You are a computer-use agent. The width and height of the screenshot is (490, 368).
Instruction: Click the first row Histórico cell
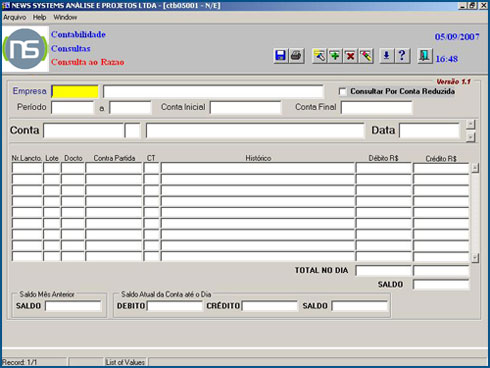coord(257,168)
